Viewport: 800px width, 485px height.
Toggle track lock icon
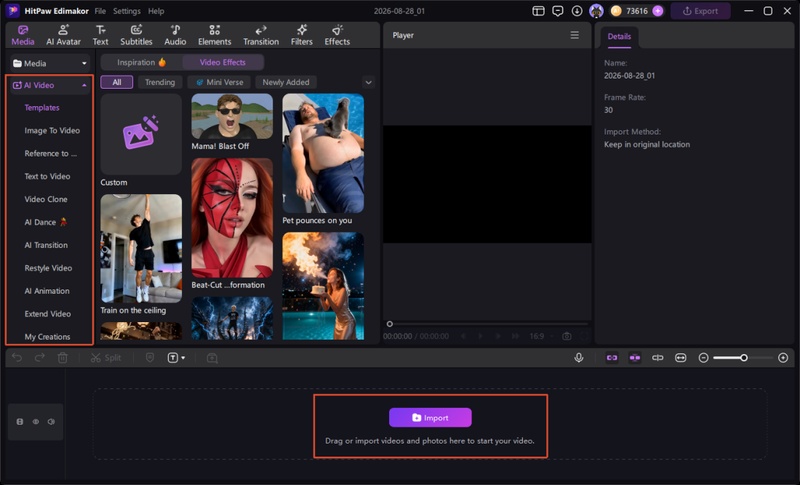point(20,422)
